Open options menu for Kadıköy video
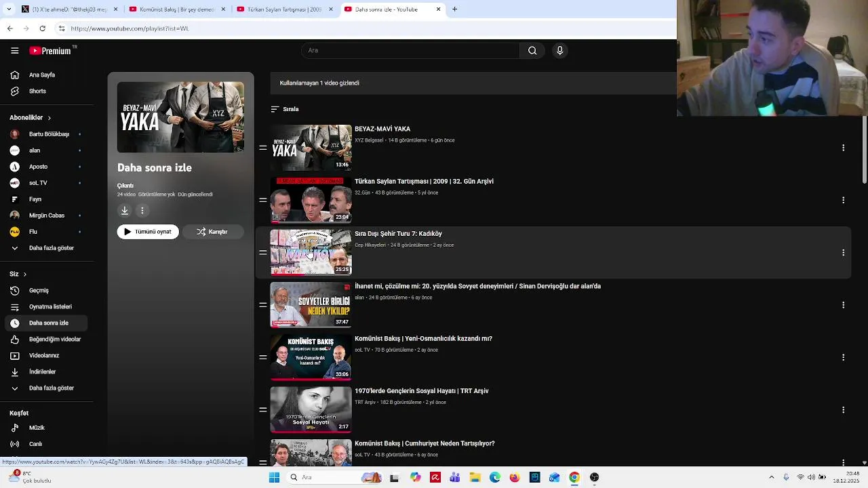The image size is (868, 488). click(843, 253)
